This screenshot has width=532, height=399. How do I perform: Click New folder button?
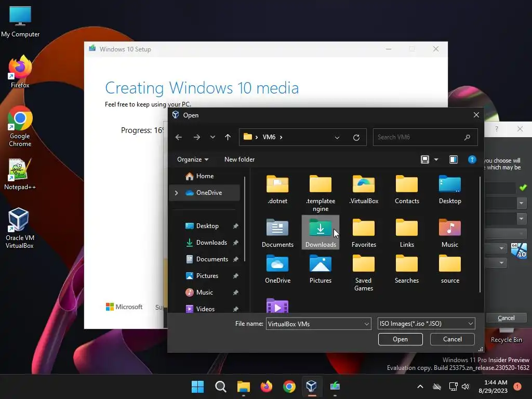(x=239, y=159)
